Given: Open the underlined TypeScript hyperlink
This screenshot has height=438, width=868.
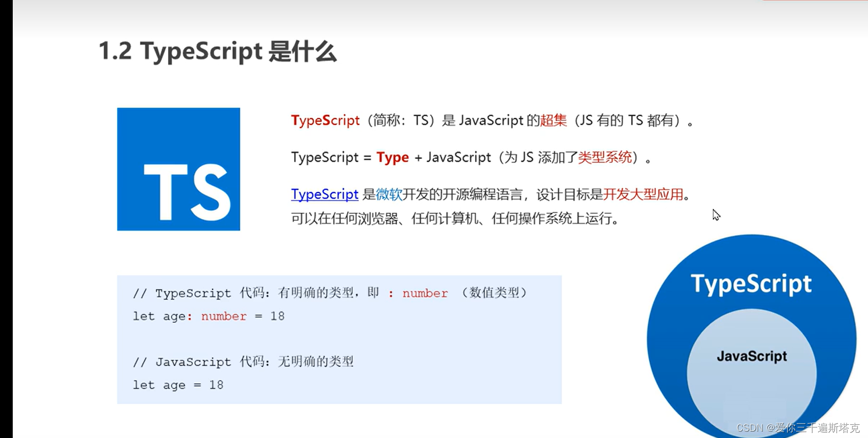Looking at the screenshot, I should pos(324,194).
